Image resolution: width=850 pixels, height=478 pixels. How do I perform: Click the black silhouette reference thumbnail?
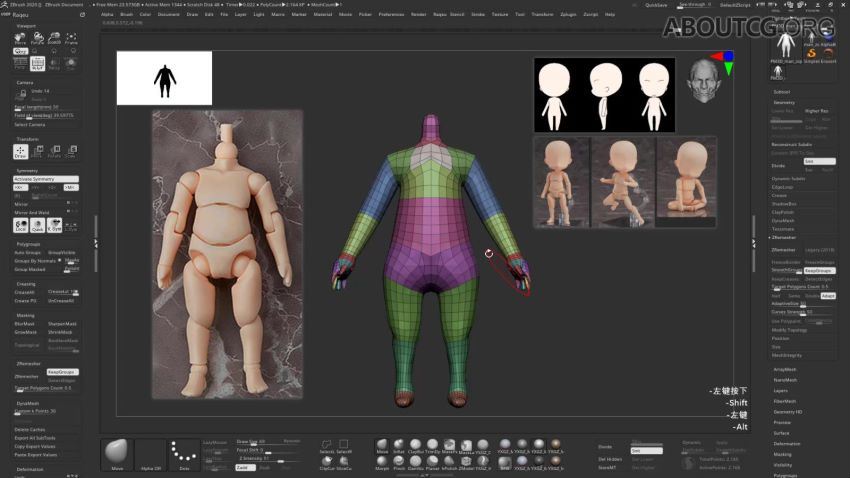pos(164,79)
